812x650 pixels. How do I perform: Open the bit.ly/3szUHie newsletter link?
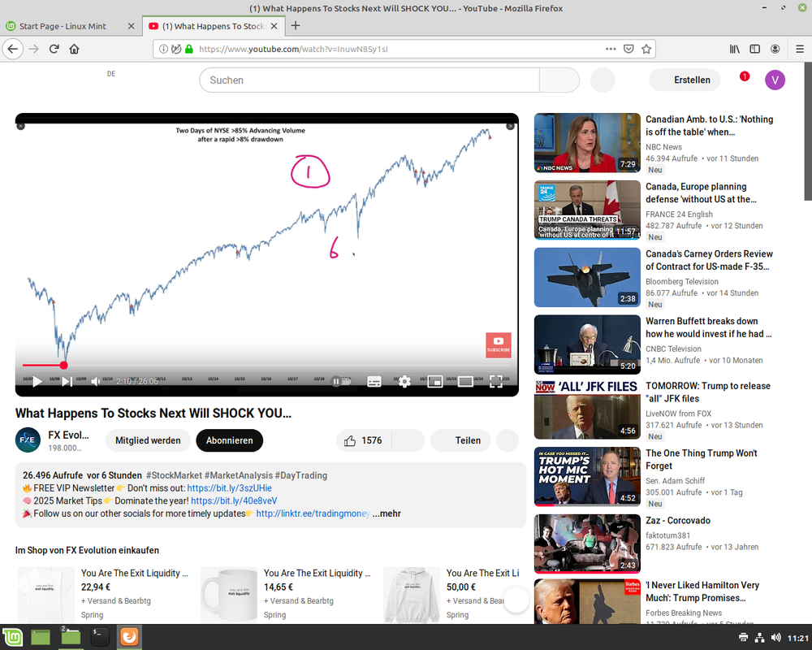click(230, 488)
